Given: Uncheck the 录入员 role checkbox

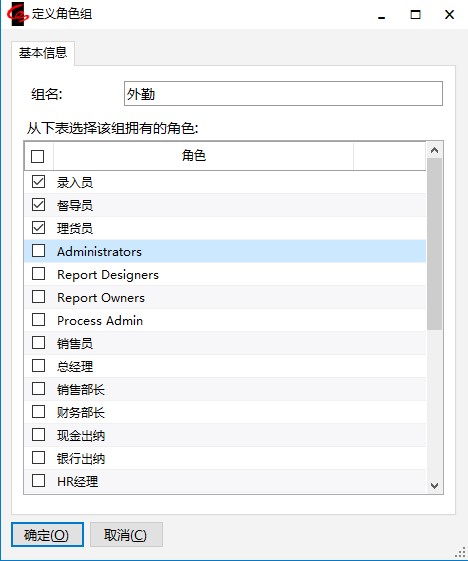Looking at the screenshot, I should [x=38, y=182].
